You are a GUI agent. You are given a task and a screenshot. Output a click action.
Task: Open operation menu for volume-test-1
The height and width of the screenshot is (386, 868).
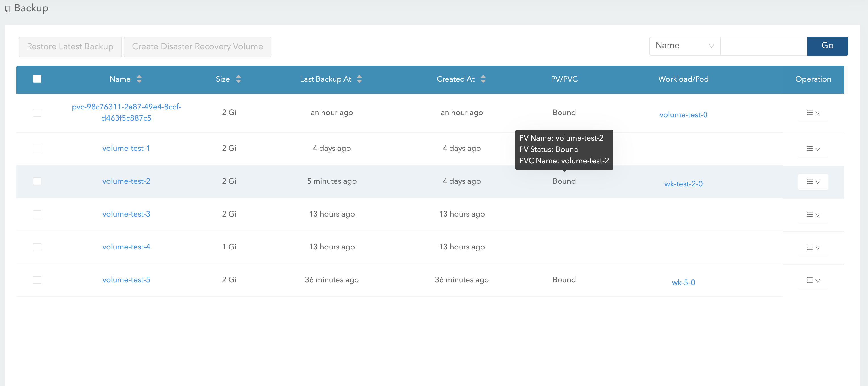click(x=813, y=149)
